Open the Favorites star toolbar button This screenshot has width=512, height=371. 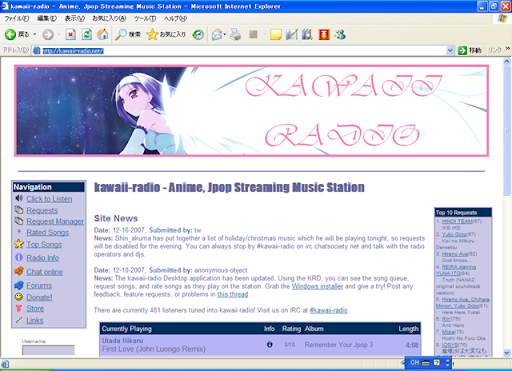click(x=166, y=34)
